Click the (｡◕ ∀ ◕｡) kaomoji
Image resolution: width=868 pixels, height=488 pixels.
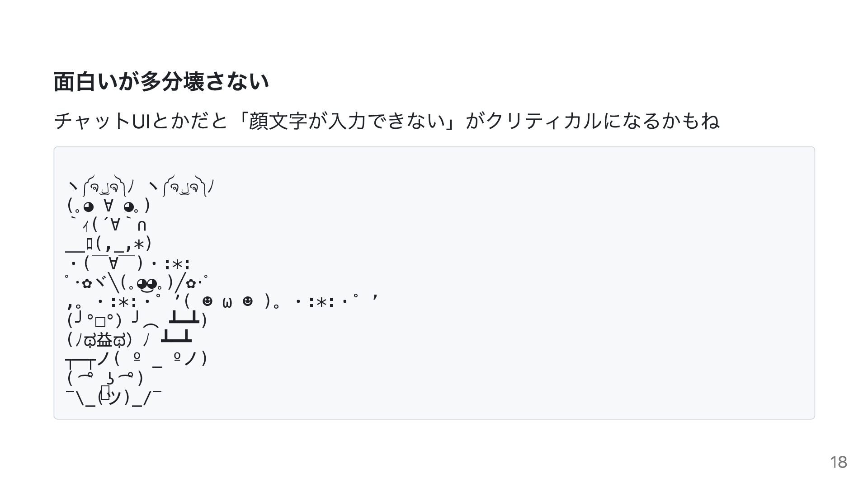coord(108,206)
